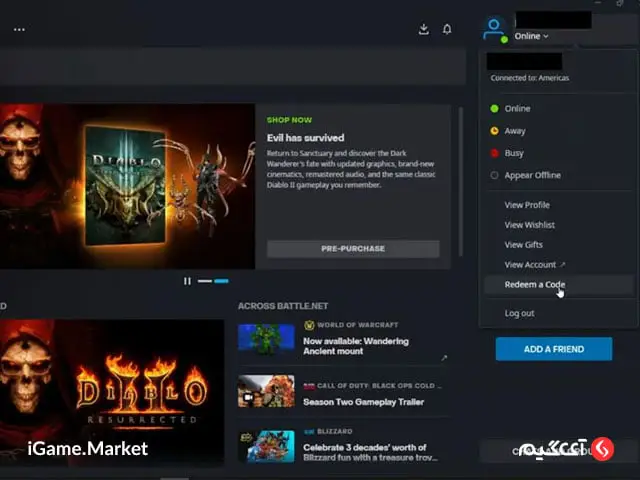Viewport: 640px width, 480px height.
Task: Open Celebrate 3 decades' worth article link
Action: coord(370,452)
